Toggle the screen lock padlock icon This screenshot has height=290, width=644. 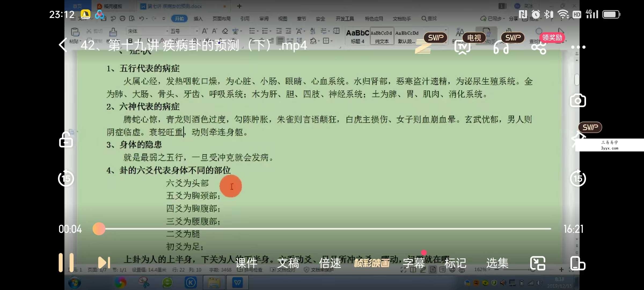coord(66,140)
